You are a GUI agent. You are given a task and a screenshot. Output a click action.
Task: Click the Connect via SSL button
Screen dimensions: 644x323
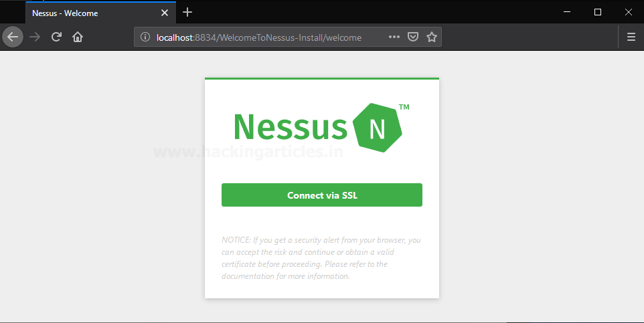pyautogui.click(x=321, y=195)
